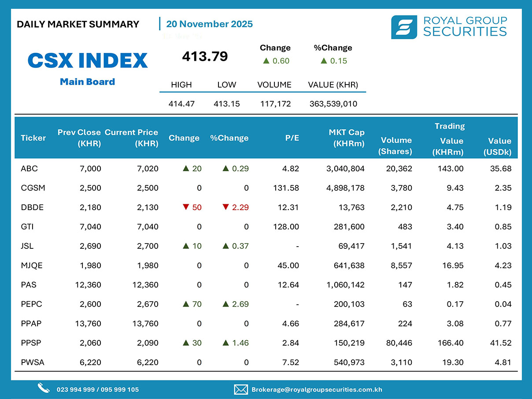Click the green up arrow in ABC Change
The width and height of the screenshot is (532, 399).
[x=185, y=168]
